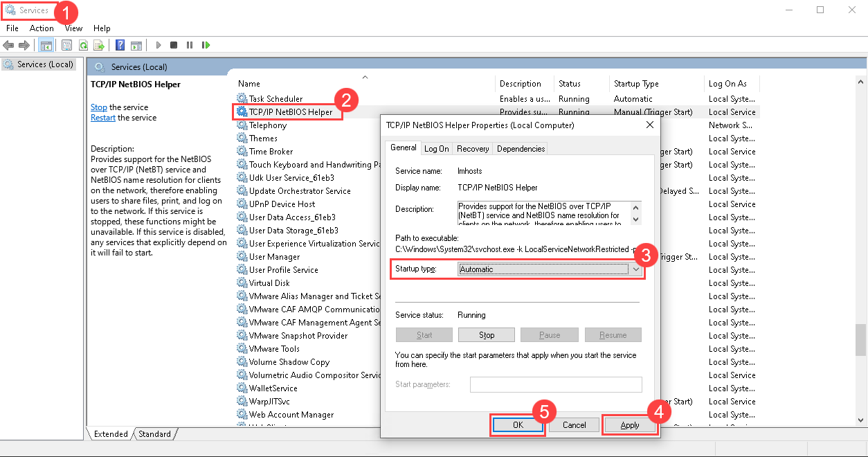
Task: Pause the service with the toolbar pause icon
Action: 190,45
